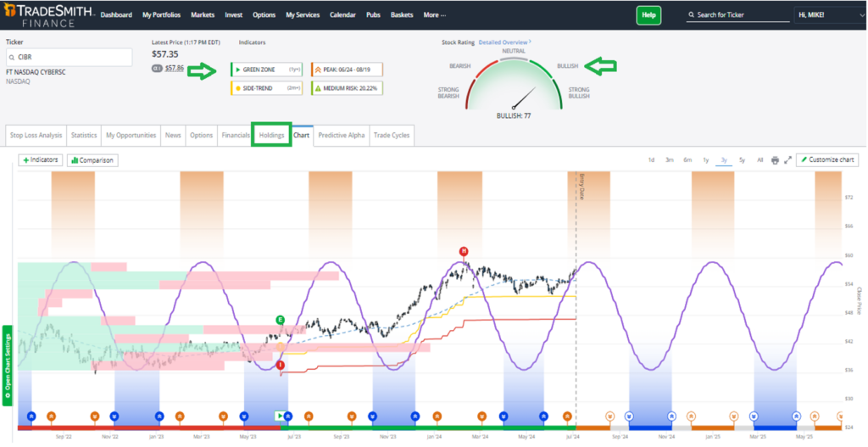Select the 6m chart range
The image size is (868, 447).
(x=687, y=160)
